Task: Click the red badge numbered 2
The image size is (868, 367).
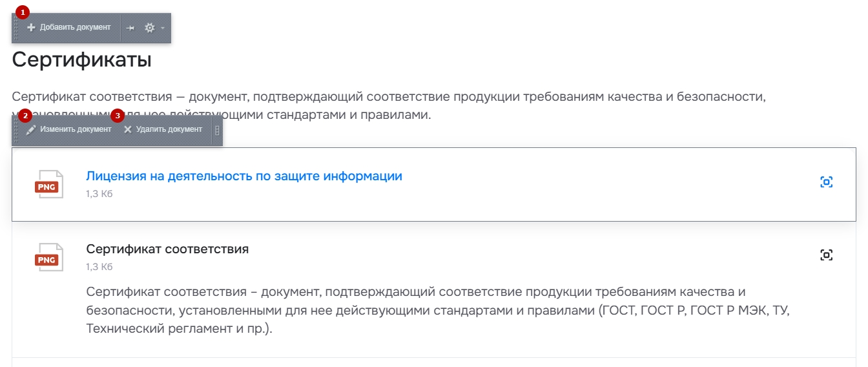Action: click(x=25, y=116)
